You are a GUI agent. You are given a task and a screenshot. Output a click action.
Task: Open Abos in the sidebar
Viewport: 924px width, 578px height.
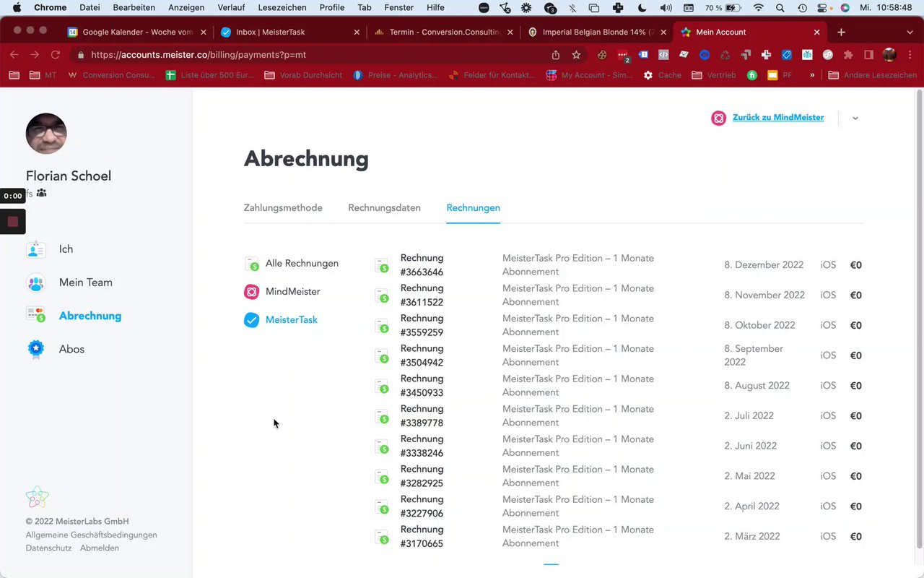71,348
